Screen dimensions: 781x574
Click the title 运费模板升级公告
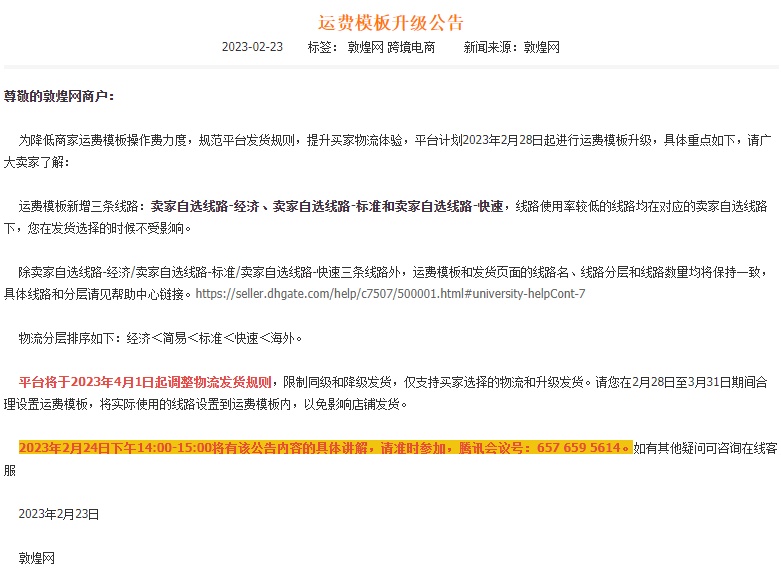pyautogui.click(x=390, y=23)
